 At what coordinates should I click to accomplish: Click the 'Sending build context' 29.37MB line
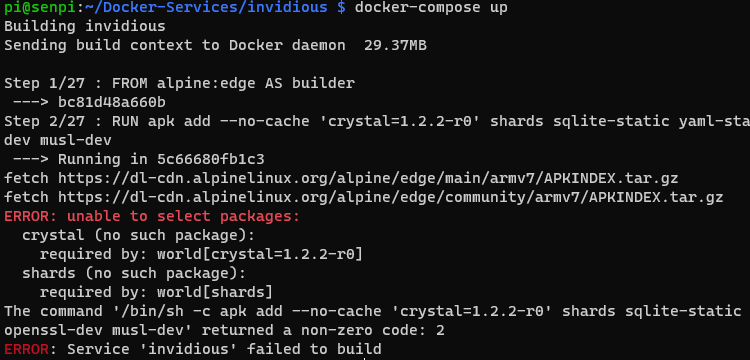click(x=215, y=45)
